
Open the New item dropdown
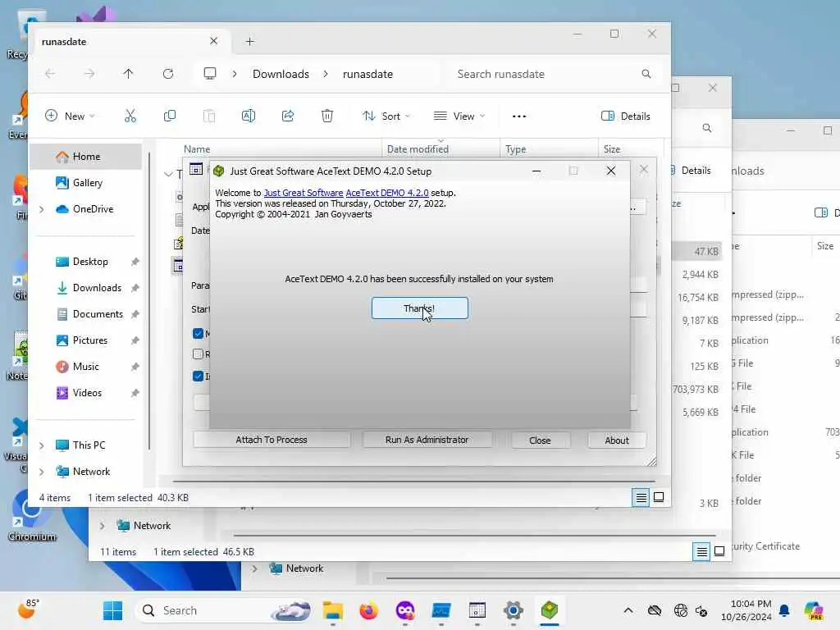tap(71, 116)
